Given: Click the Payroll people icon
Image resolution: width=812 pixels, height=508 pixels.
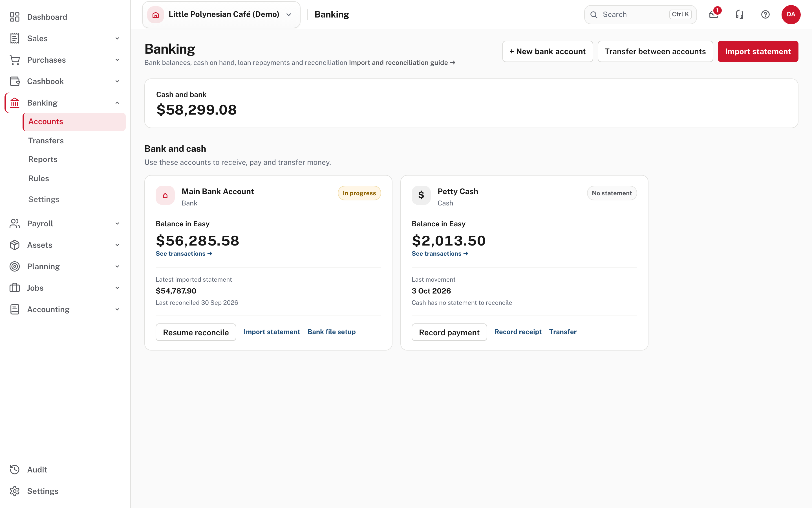Looking at the screenshot, I should click(x=14, y=224).
